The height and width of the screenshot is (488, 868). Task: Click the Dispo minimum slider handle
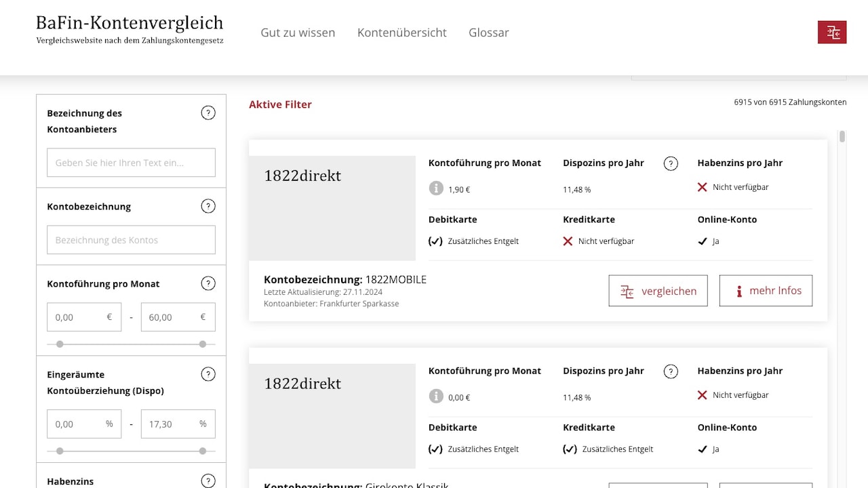[x=60, y=451]
